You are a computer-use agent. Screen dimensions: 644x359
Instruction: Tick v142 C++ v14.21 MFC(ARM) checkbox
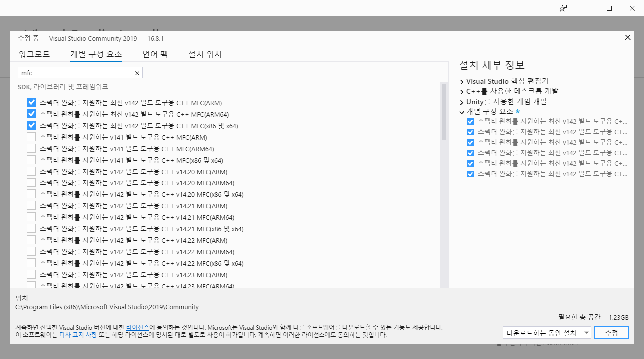click(x=31, y=206)
